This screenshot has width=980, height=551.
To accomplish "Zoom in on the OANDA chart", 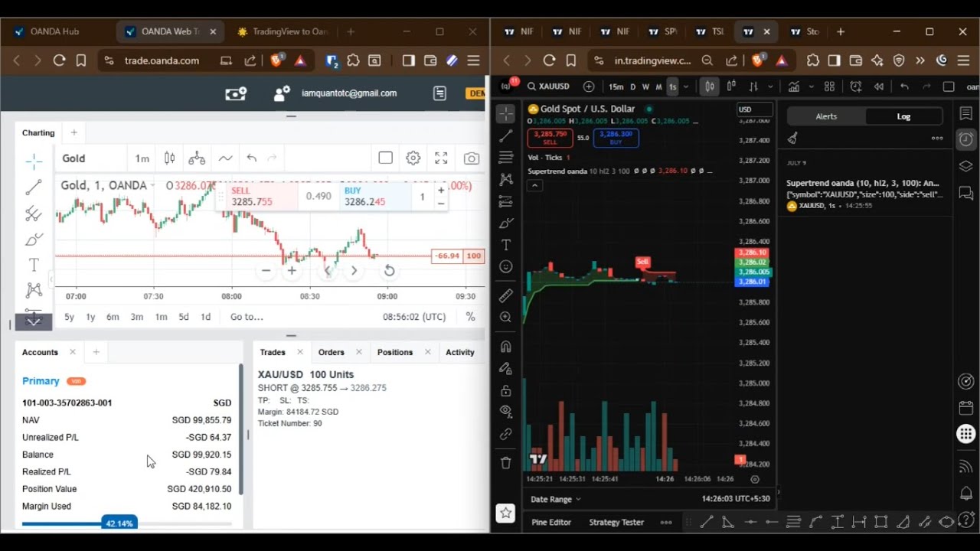I will point(292,270).
